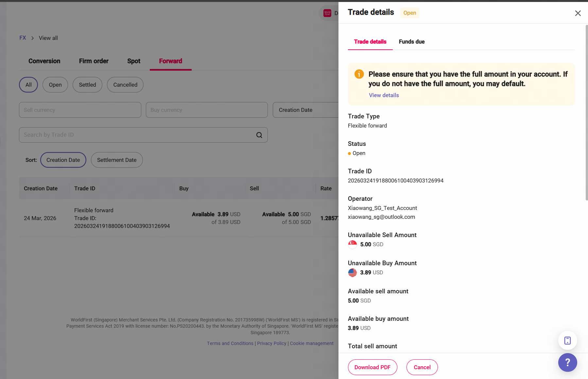Image resolution: width=588 pixels, height=379 pixels.
Task: Click the Download PDF button
Action: click(x=372, y=367)
